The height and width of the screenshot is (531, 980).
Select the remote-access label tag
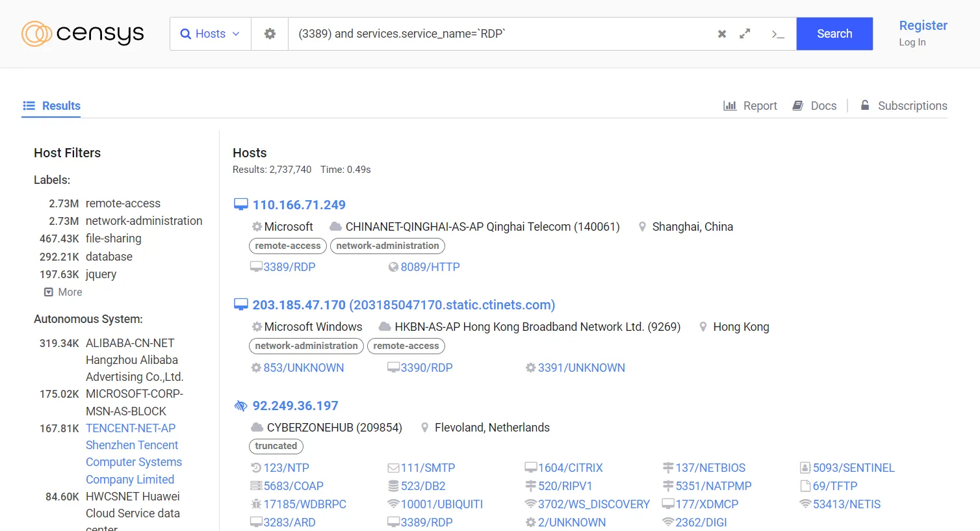tap(287, 246)
